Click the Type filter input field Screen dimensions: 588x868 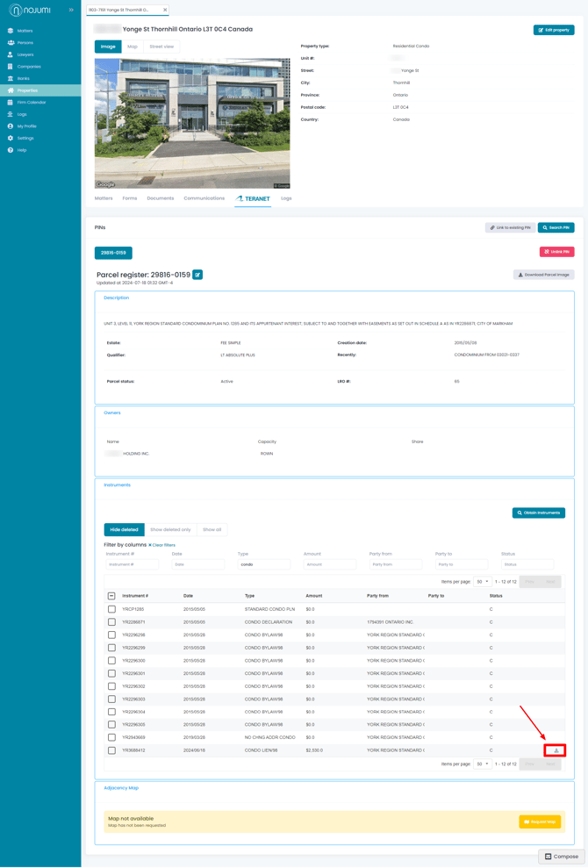264,564
